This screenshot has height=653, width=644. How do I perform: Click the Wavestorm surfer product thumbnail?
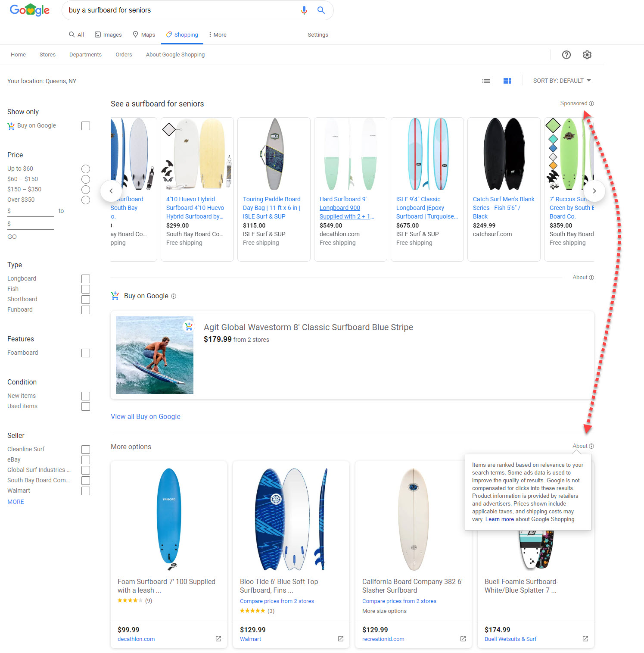click(x=155, y=355)
